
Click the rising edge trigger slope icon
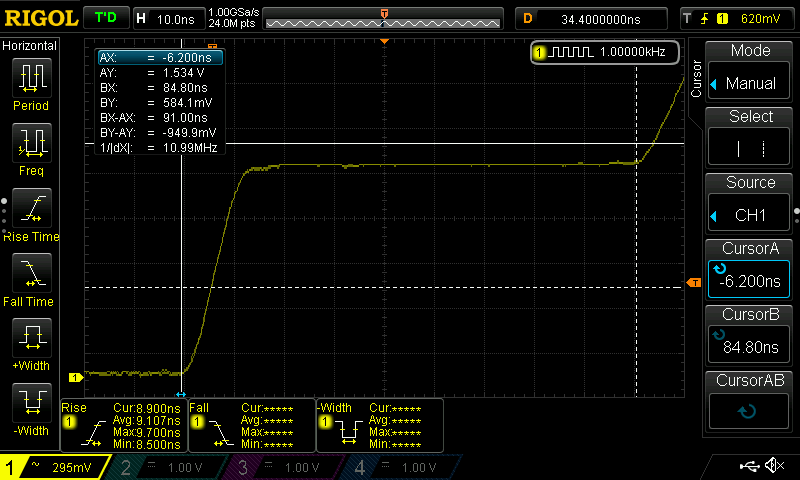click(705, 19)
